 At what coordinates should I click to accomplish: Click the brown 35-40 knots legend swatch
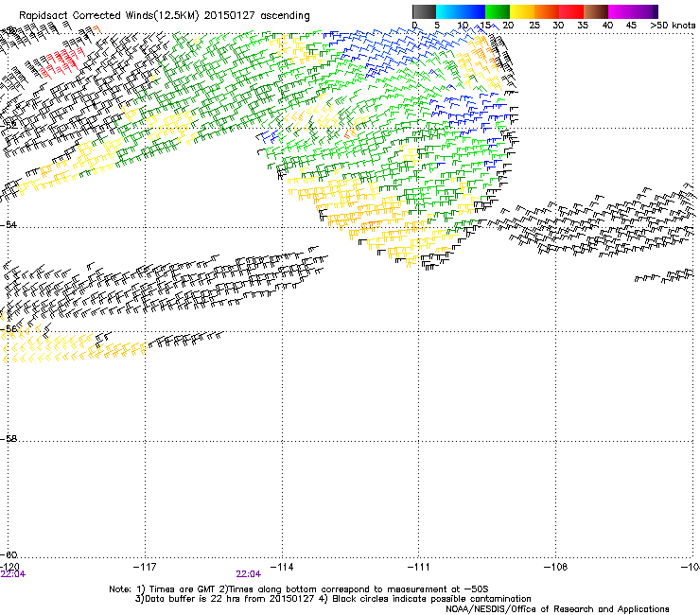[596, 11]
